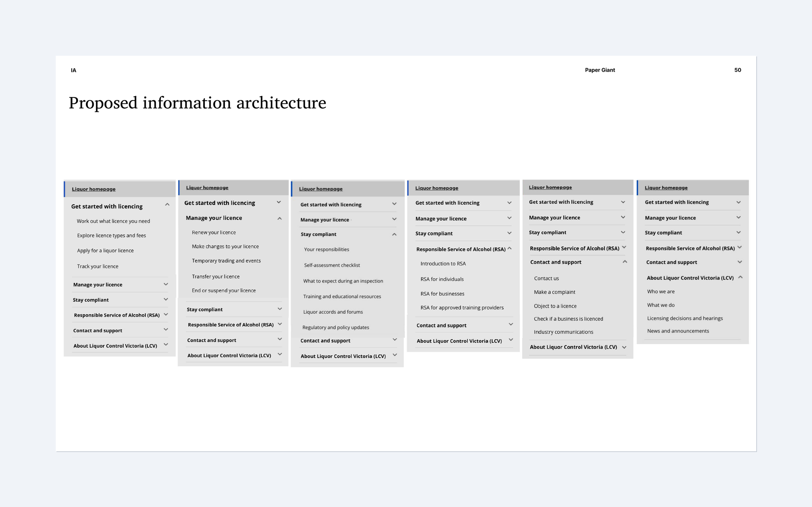Select 'Self-assessment checklist'
The height and width of the screenshot is (507, 812).
[x=332, y=265]
